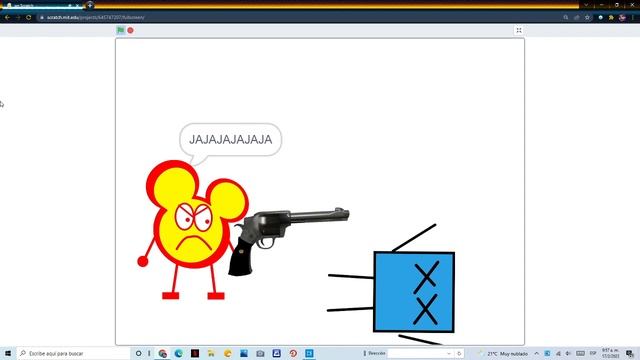The width and height of the screenshot is (640, 360).
Task: Open a new browser tab with plus button
Action: pos(90,5)
